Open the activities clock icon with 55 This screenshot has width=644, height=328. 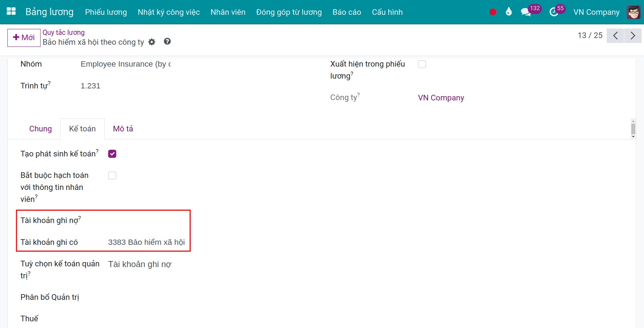click(x=554, y=12)
